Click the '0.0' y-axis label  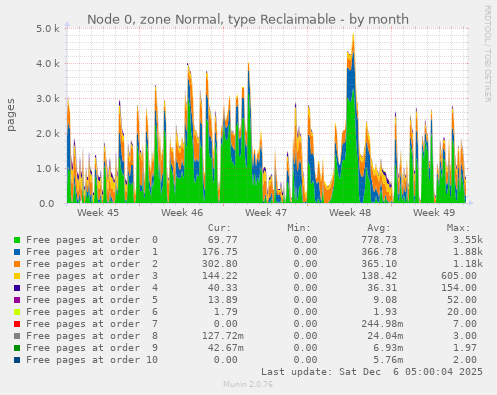click(x=47, y=204)
